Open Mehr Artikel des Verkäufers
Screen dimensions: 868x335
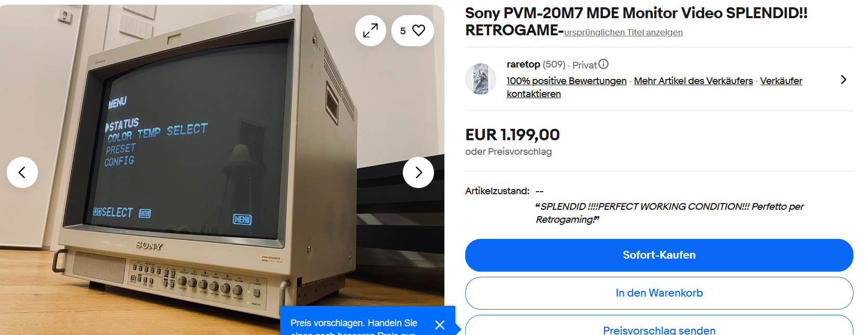693,81
